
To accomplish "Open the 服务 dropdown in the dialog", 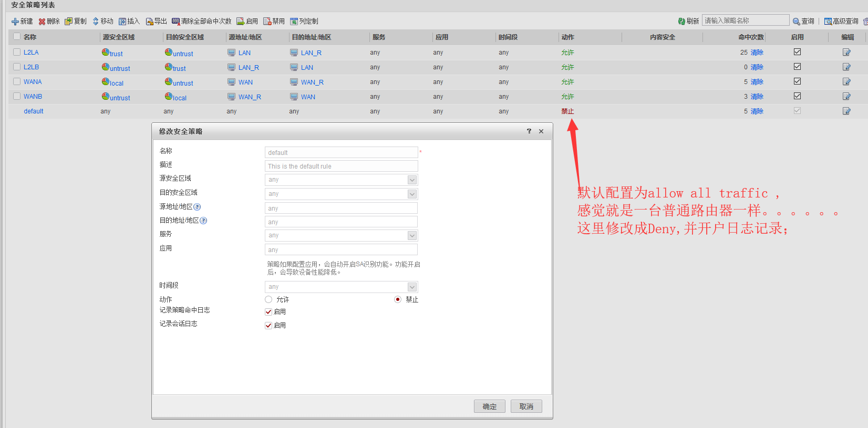I will tap(412, 236).
